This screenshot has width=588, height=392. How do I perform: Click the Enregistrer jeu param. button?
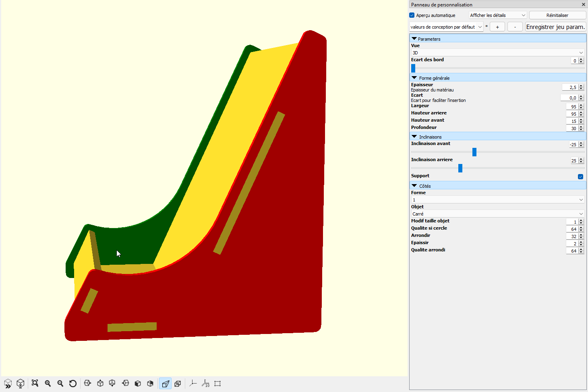(x=555, y=27)
